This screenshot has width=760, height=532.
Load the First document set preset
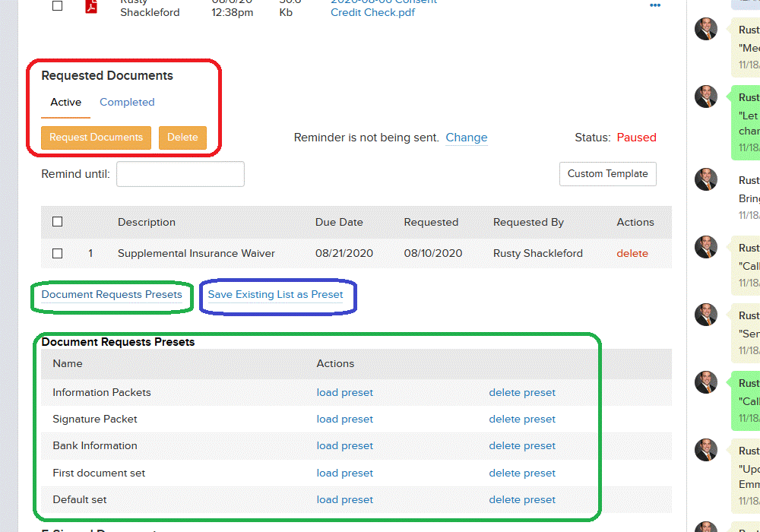pyautogui.click(x=344, y=473)
